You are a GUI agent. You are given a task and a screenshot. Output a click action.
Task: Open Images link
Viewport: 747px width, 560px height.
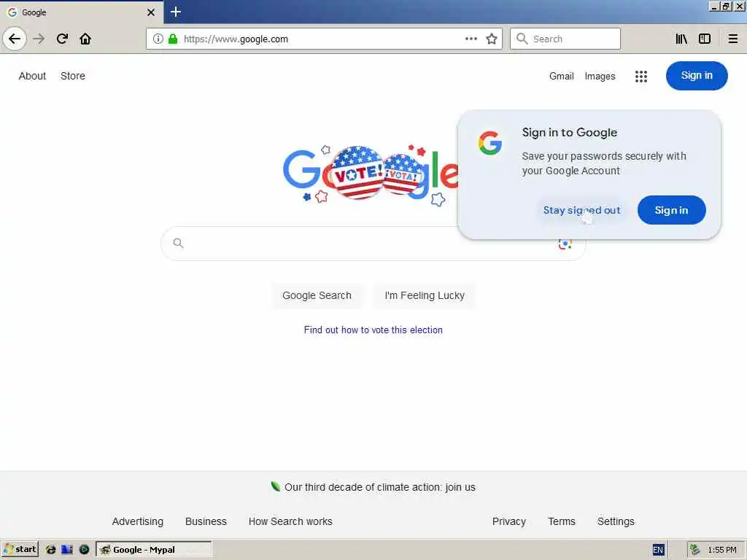tap(600, 76)
